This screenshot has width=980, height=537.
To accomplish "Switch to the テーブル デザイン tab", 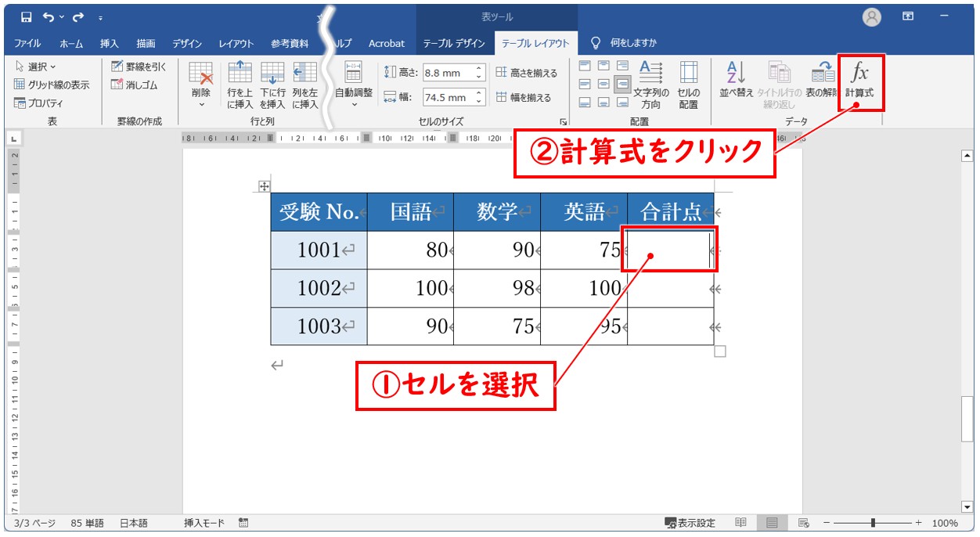I will pos(454,43).
